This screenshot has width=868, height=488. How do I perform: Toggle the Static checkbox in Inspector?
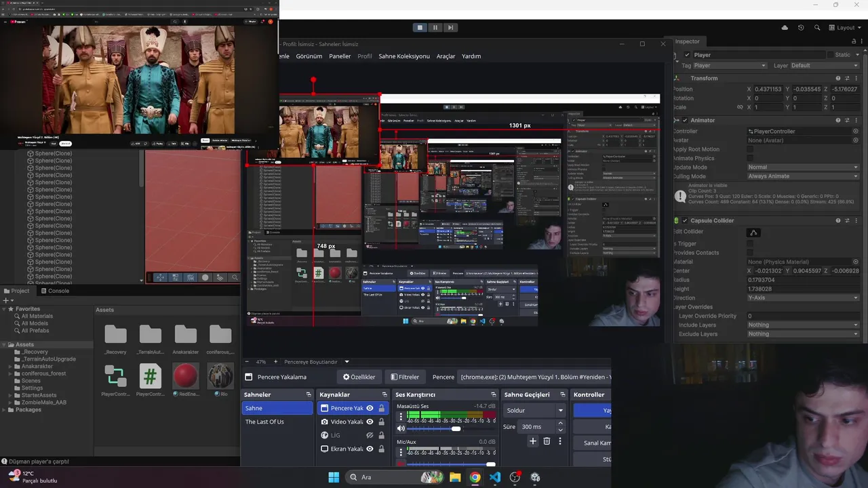[830, 55]
